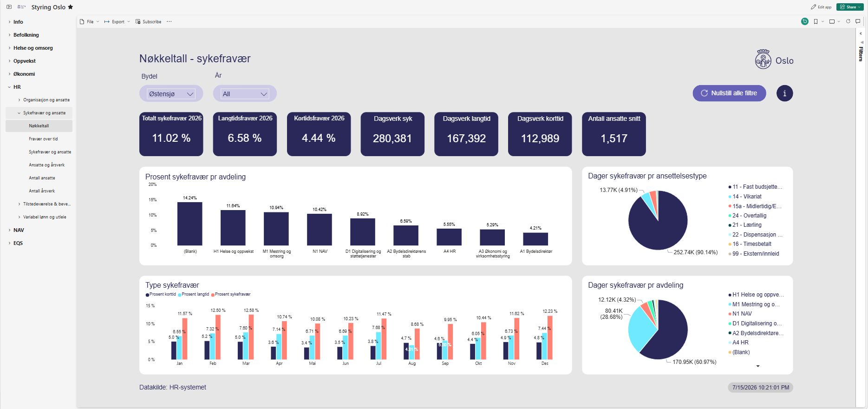Open the File menu
The image size is (868, 409).
click(89, 22)
